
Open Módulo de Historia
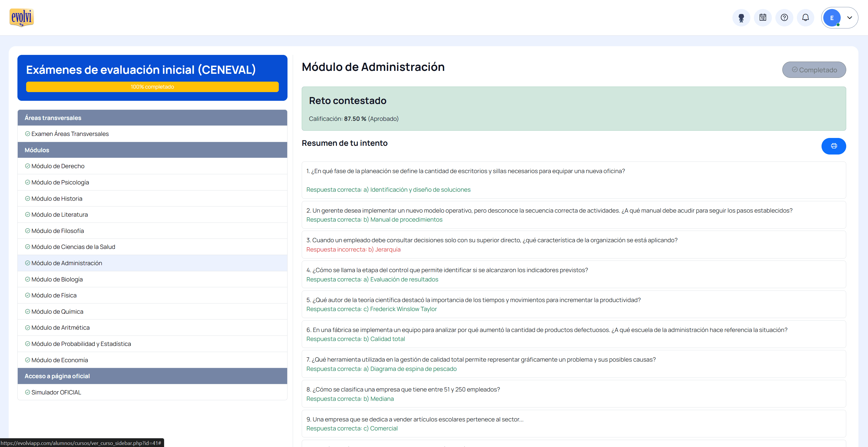pyautogui.click(x=152, y=199)
